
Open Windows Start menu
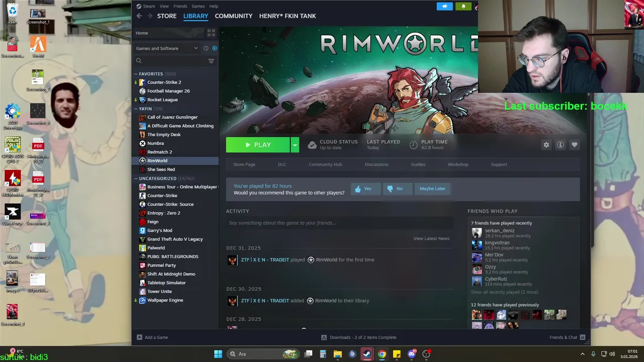point(218,354)
